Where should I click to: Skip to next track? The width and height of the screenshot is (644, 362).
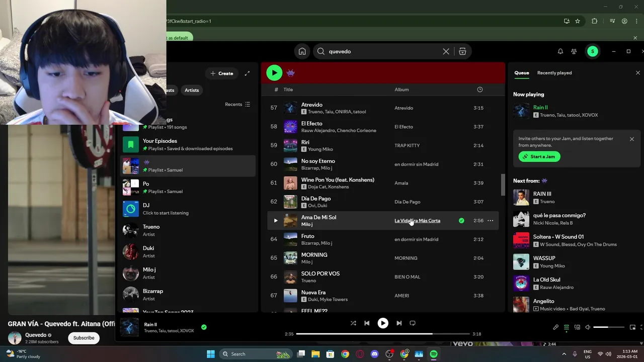point(399,323)
